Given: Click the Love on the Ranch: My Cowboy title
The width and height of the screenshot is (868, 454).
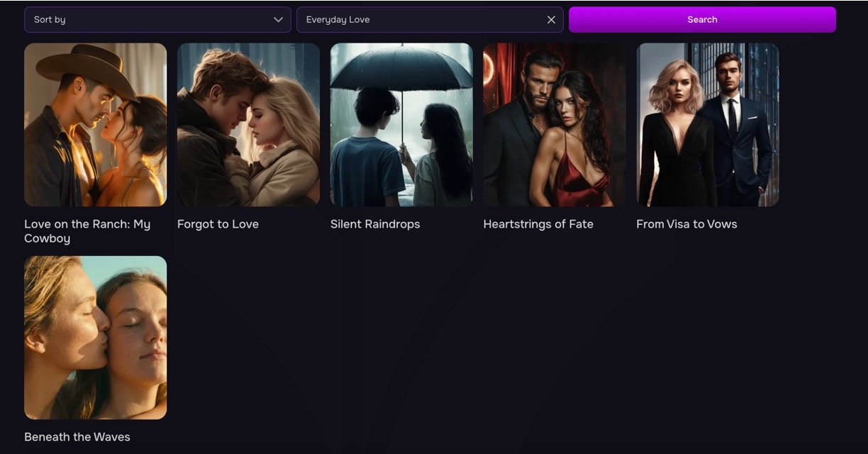Looking at the screenshot, I should click(x=87, y=231).
